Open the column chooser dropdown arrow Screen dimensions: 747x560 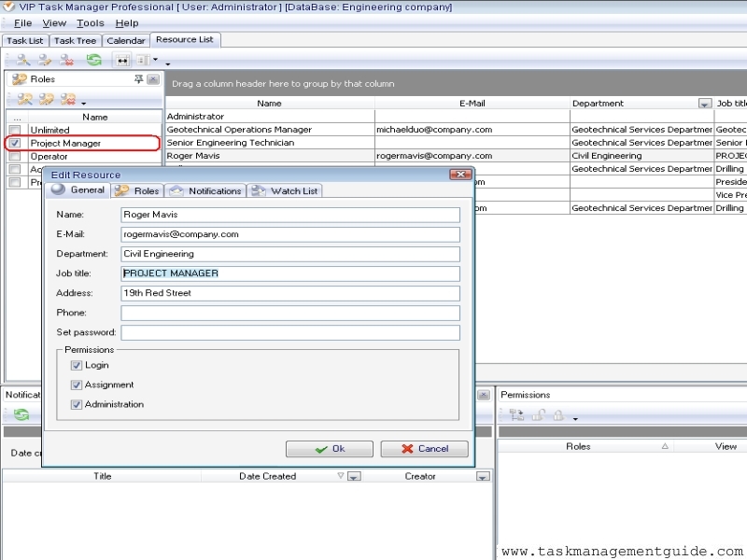pyautogui.click(x=155, y=60)
